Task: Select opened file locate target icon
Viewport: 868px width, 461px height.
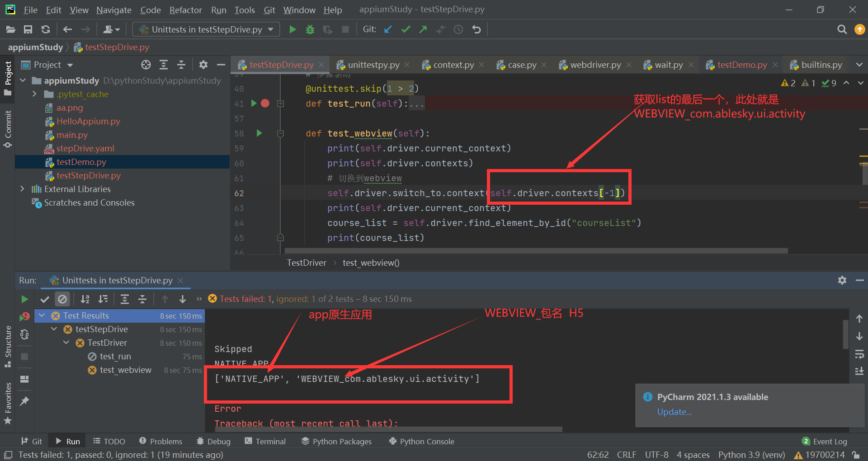Action: click(146, 65)
